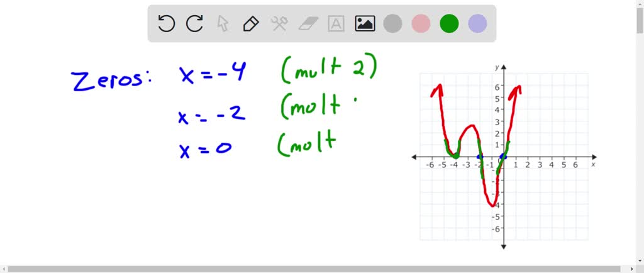Click the x-axis label 6 on graph
The image size is (644, 273).
[x=575, y=165]
